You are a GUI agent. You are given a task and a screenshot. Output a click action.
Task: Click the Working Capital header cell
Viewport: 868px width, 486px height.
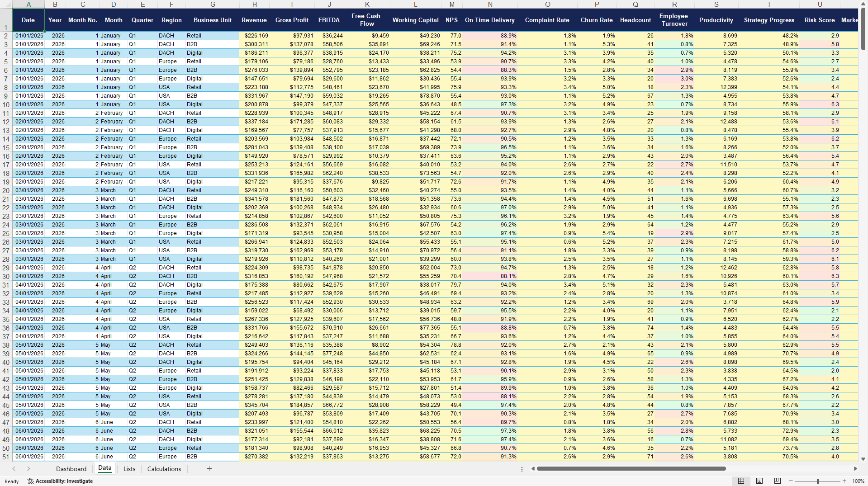click(415, 20)
